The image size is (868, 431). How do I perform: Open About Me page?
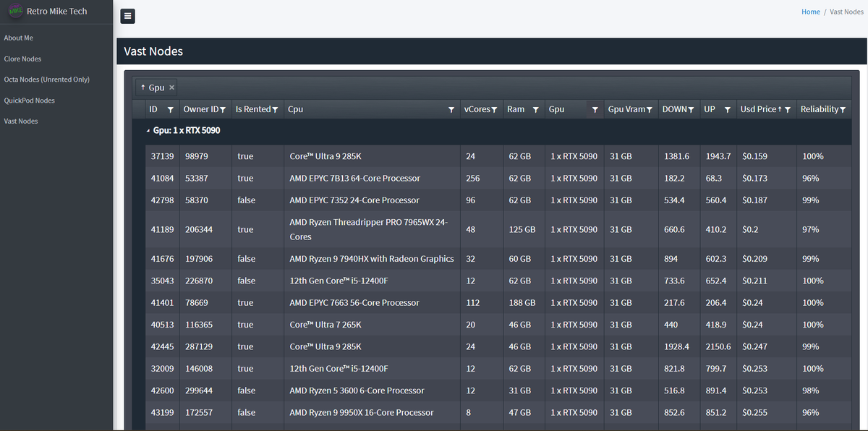(x=19, y=38)
